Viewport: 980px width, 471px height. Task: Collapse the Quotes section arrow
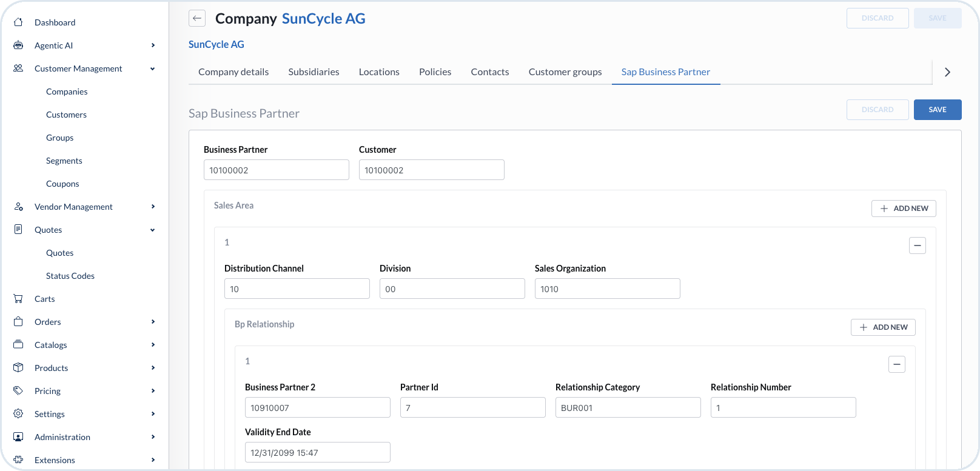pos(153,230)
